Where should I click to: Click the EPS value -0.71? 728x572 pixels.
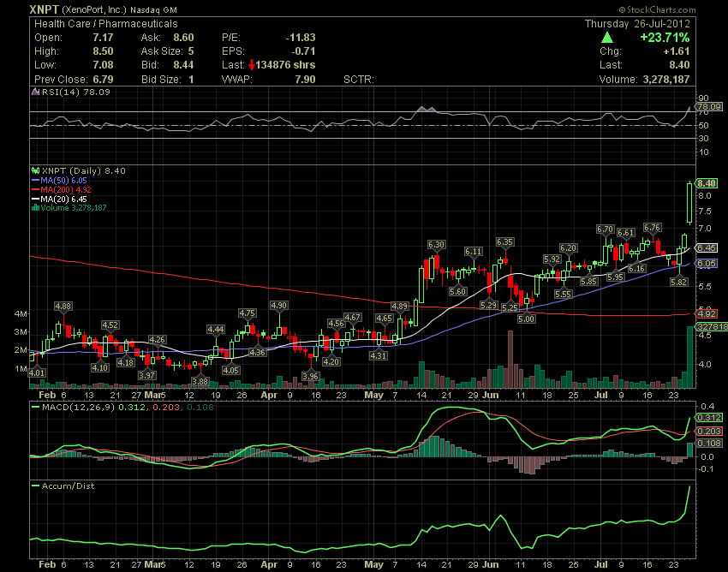(303, 51)
